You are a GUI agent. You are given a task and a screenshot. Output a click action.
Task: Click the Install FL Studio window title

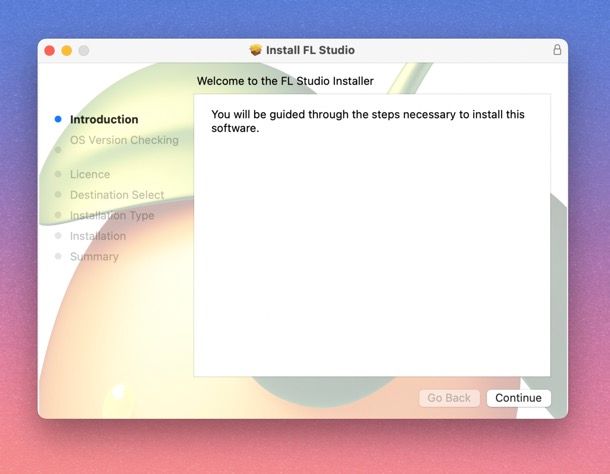click(310, 50)
